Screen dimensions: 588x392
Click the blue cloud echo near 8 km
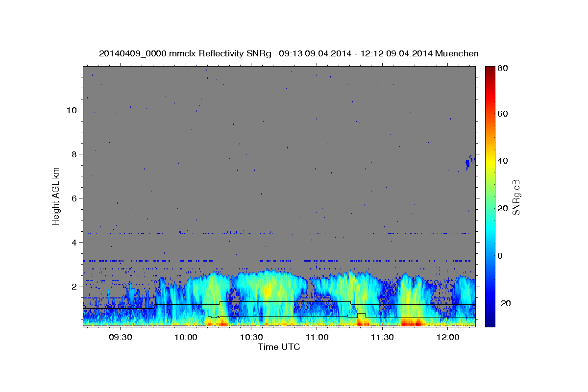coord(470,162)
